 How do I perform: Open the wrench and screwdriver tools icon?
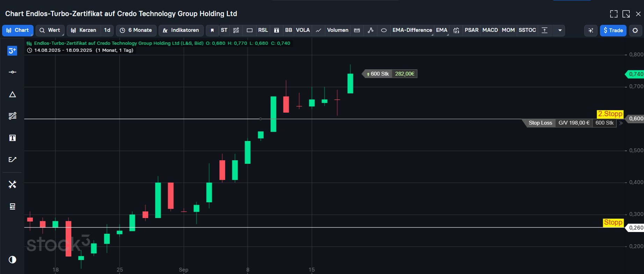pyautogui.click(x=12, y=184)
